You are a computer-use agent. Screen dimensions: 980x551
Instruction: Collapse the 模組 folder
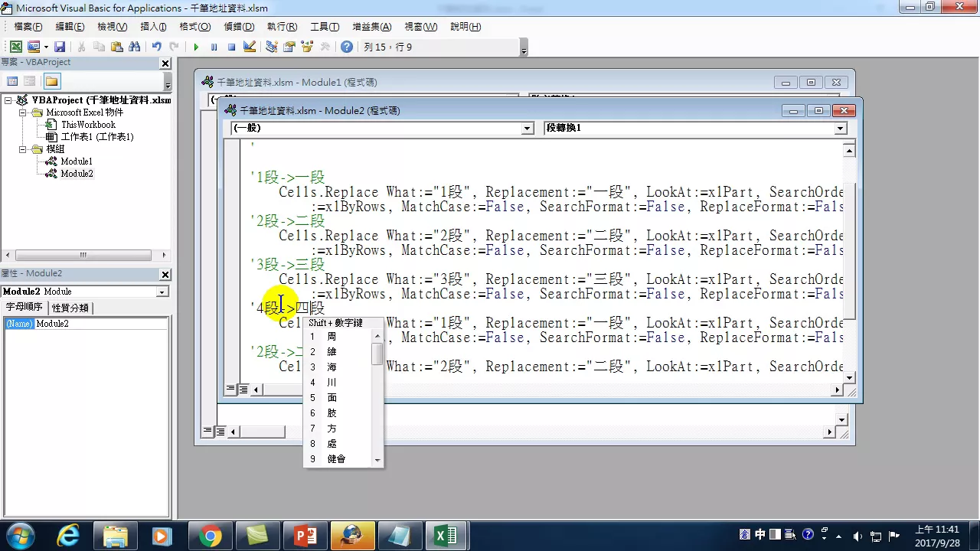(23, 149)
